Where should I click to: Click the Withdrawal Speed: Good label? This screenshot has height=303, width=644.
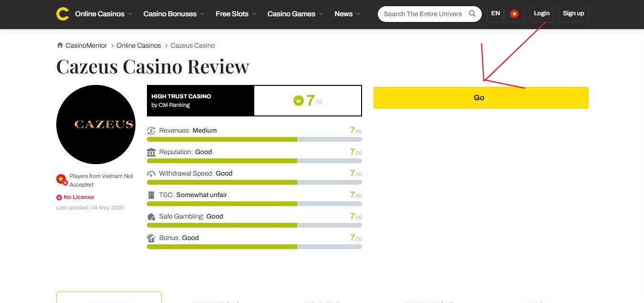tap(196, 173)
